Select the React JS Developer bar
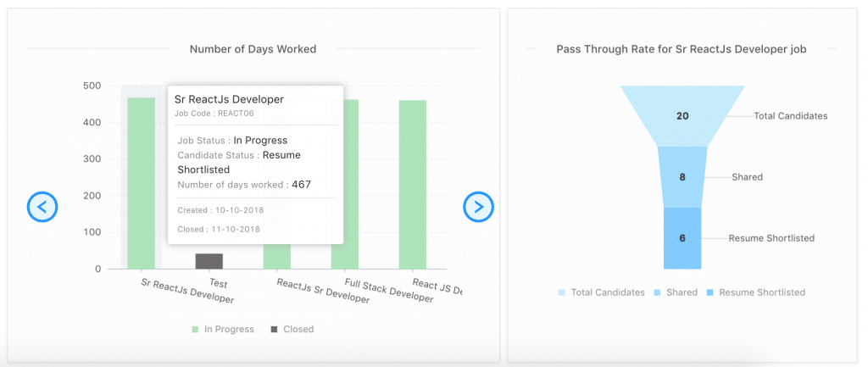 pyautogui.click(x=413, y=184)
